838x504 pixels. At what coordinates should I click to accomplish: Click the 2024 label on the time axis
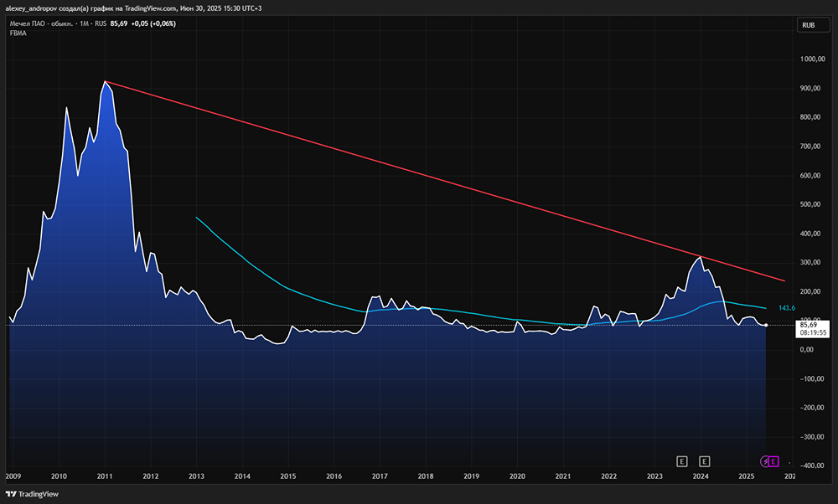pos(700,476)
